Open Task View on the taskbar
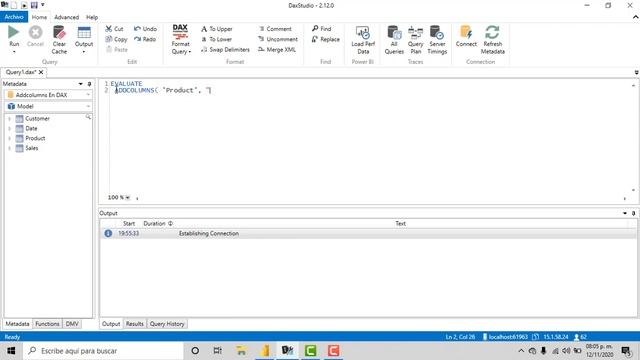Image resolution: width=640 pixels, height=360 pixels. tap(218, 351)
